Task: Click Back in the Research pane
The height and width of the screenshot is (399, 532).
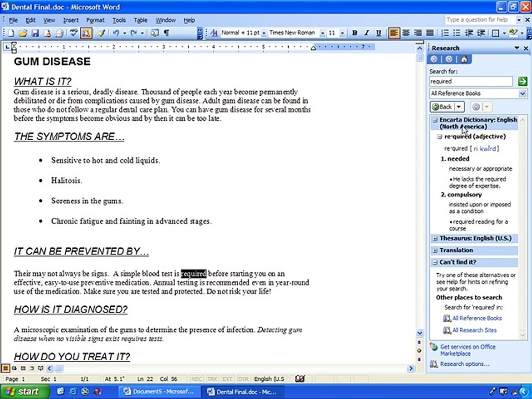Action: pos(442,107)
